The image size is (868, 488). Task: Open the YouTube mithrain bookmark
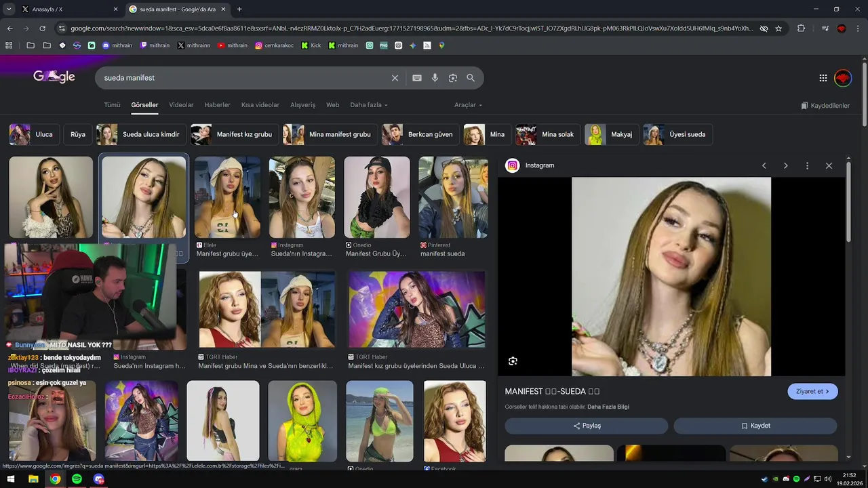pos(233,45)
